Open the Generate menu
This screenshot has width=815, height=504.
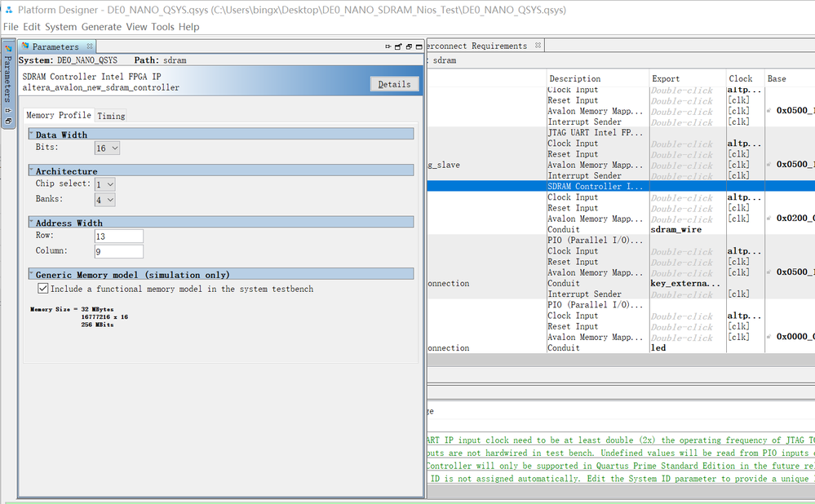pos(101,27)
